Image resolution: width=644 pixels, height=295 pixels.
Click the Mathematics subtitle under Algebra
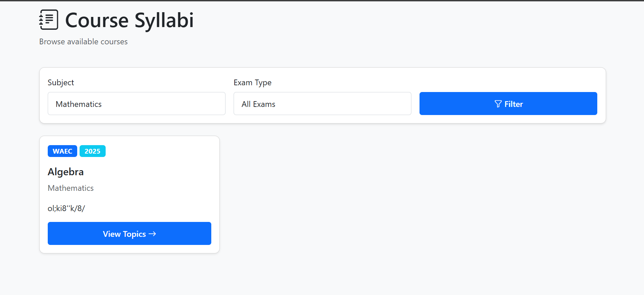(70, 188)
